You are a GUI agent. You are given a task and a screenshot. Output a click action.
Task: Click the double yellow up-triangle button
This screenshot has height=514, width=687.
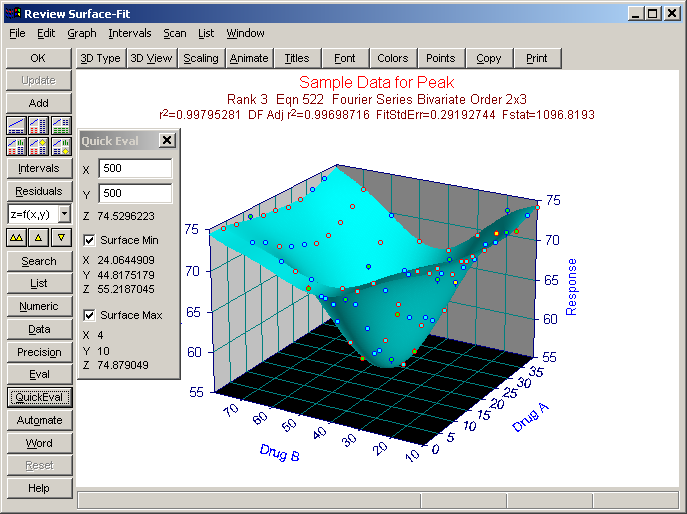(x=16, y=238)
